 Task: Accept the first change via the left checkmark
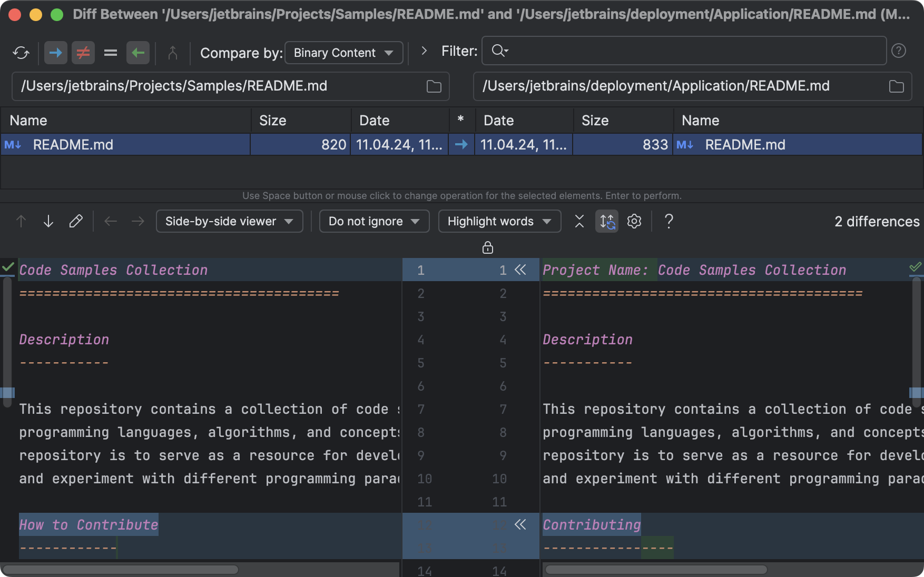7,268
